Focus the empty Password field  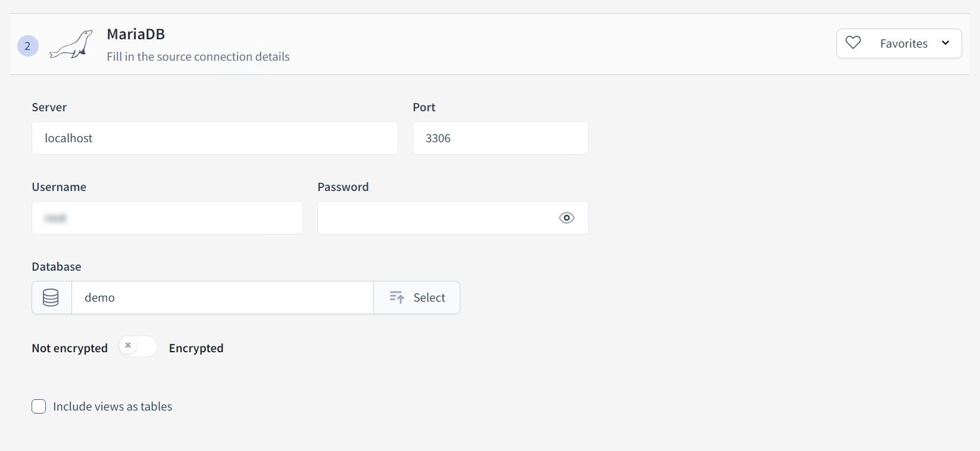(435, 218)
